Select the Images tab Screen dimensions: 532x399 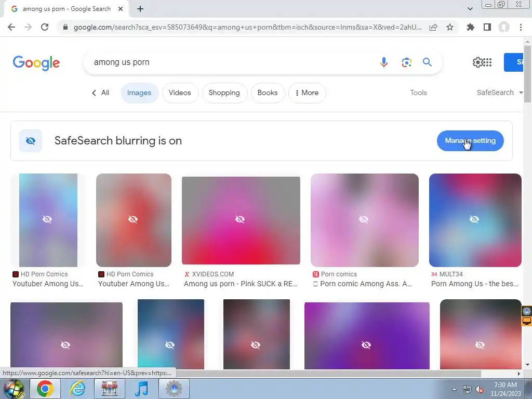[x=139, y=92]
